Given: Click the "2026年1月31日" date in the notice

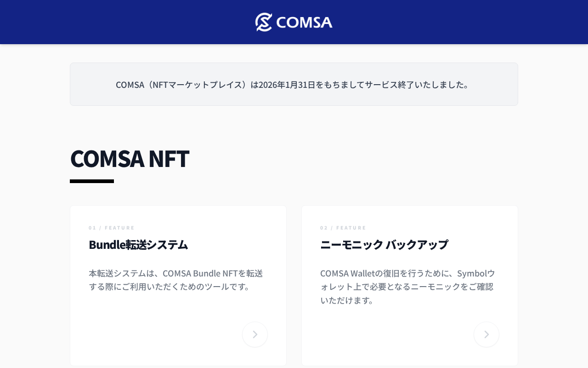Looking at the screenshot, I should [x=287, y=85].
